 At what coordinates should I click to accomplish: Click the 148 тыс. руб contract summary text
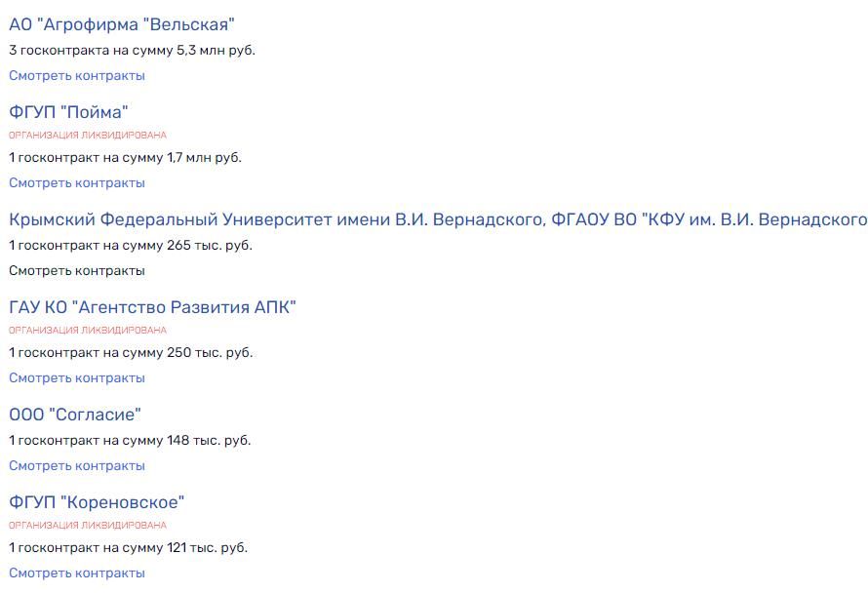(x=125, y=440)
